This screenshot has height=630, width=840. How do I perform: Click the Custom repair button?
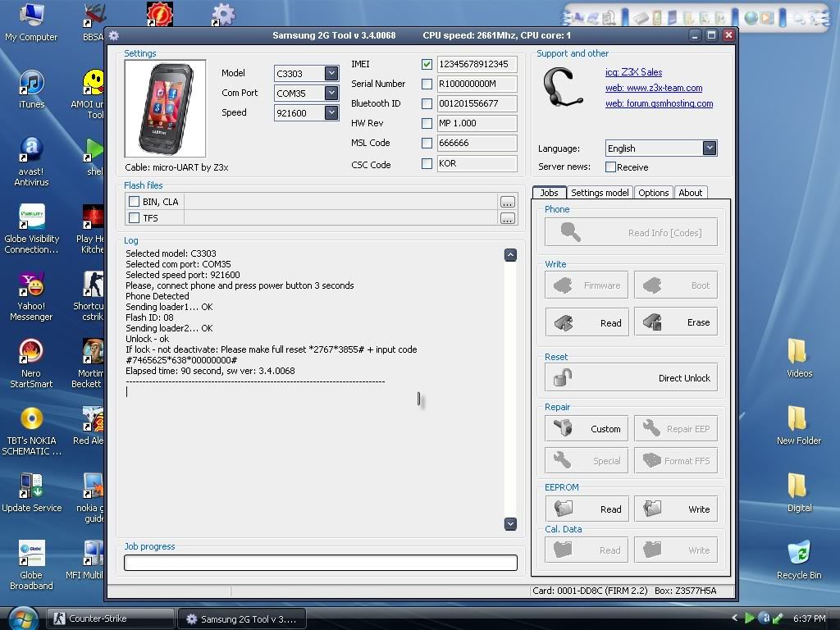[x=587, y=428]
